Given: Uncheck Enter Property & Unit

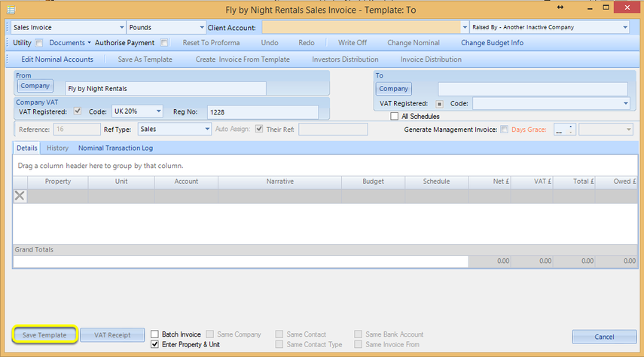Looking at the screenshot, I should tap(154, 344).
